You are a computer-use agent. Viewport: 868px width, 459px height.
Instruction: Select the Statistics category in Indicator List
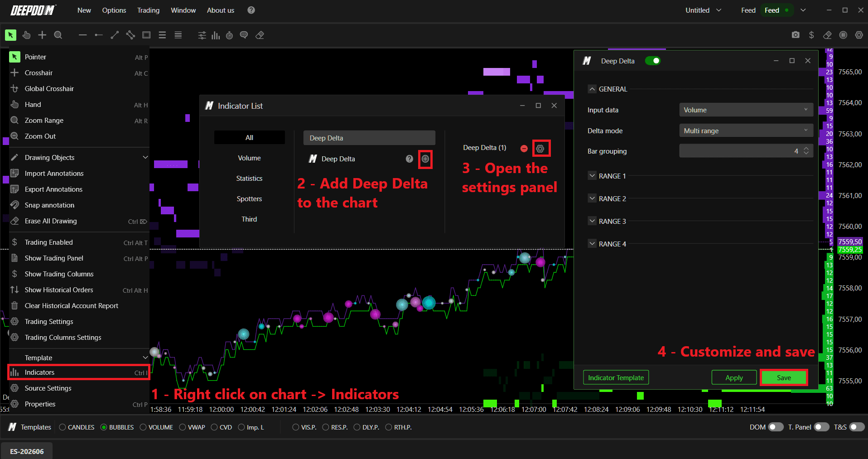pyautogui.click(x=249, y=178)
